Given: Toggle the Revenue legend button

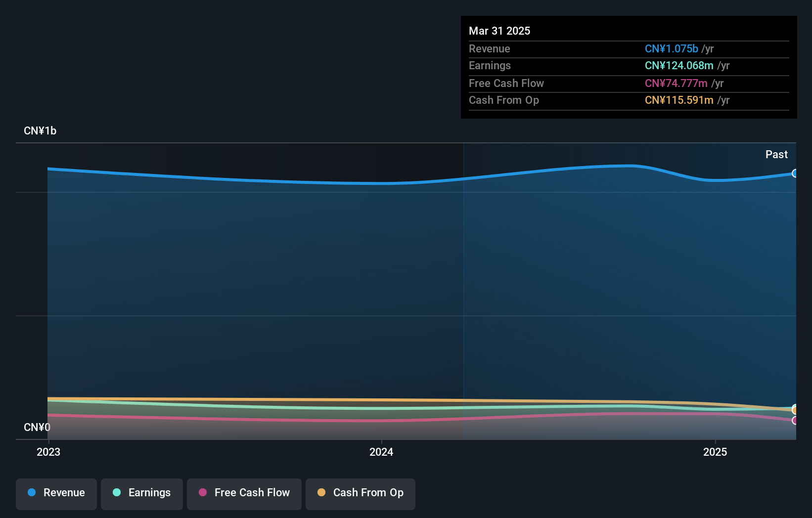Looking at the screenshot, I should (x=56, y=494).
